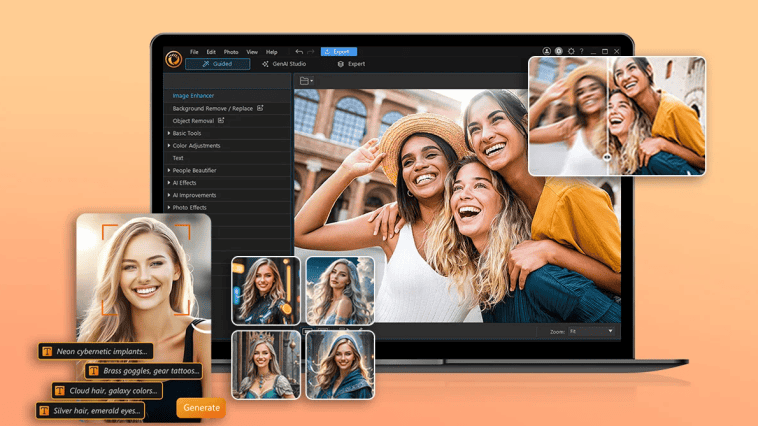
Task: Click the help question mark icon
Action: tap(582, 52)
